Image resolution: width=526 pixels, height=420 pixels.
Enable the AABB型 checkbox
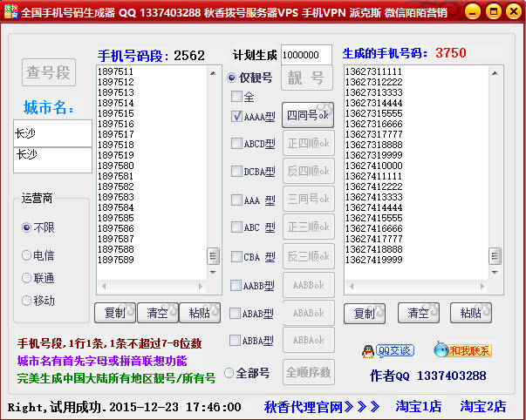click(x=236, y=286)
